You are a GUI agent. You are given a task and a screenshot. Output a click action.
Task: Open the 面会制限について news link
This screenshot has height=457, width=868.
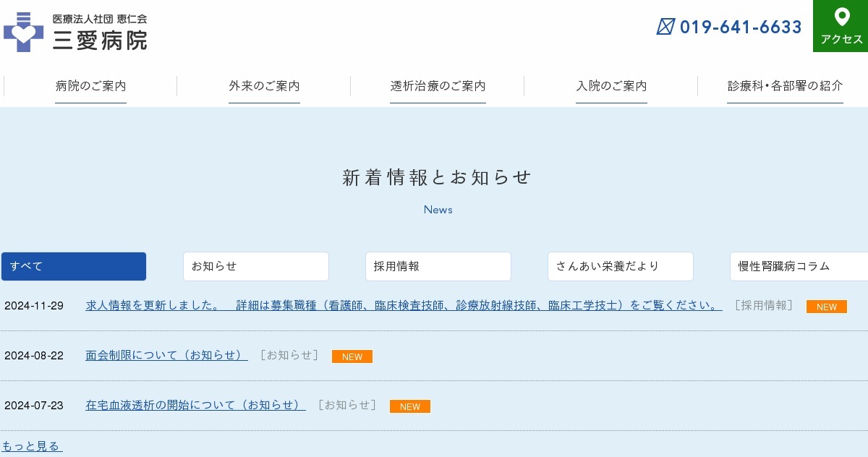click(x=166, y=355)
